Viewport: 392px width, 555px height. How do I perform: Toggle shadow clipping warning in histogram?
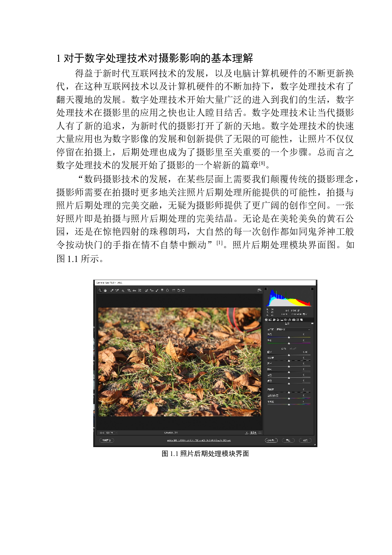pos(266,289)
